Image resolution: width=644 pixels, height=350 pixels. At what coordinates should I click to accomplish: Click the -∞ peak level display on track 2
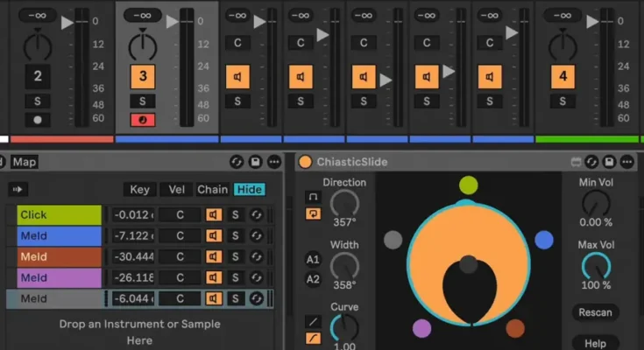pyautogui.click(x=38, y=16)
